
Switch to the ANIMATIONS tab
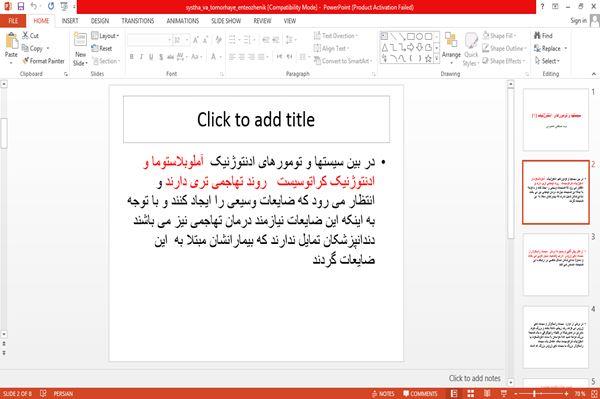(183, 21)
